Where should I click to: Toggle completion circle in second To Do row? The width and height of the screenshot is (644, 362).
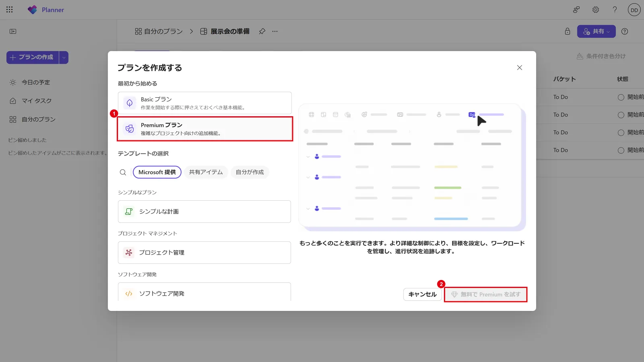click(x=621, y=115)
